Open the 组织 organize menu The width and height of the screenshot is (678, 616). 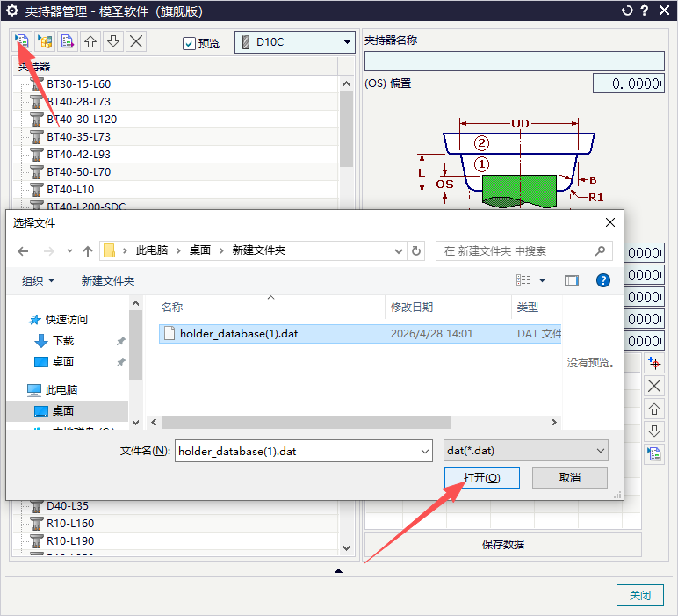tap(38, 280)
